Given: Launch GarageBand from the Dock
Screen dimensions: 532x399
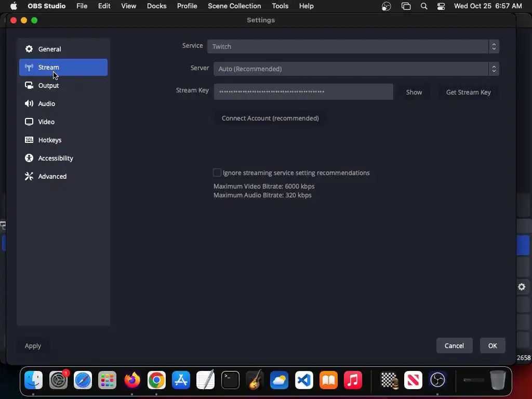Looking at the screenshot, I should tap(255, 380).
